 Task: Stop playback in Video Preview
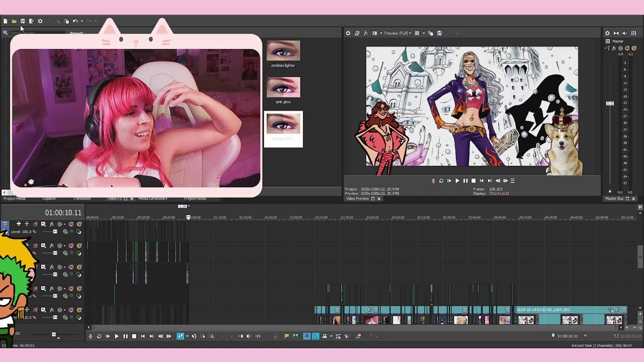point(473,180)
